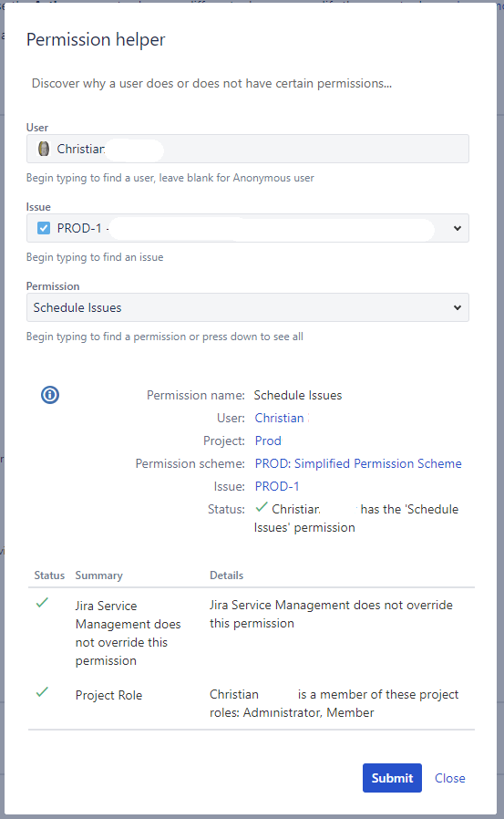Click the blue info icon beside permission details
504x819 pixels.
point(50,395)
